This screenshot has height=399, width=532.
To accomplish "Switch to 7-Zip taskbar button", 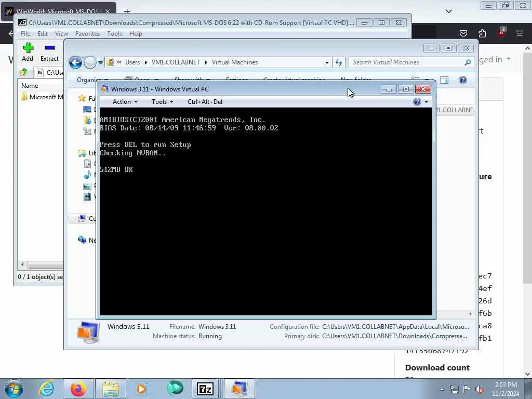I will pos(205,389).
